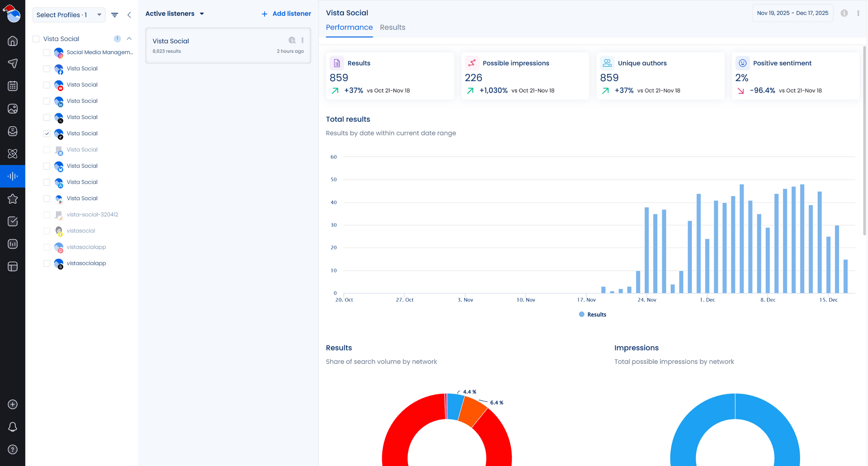
Task: Open the Nov 19 – Dec 17 date range picker
Action: coord(792,13)
